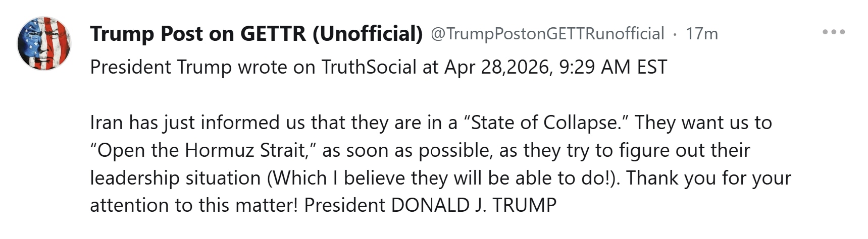The height and width of the screenshot is (239, 868).
Task: Click "attention to this matter!" in the last line
Action: 194,205
